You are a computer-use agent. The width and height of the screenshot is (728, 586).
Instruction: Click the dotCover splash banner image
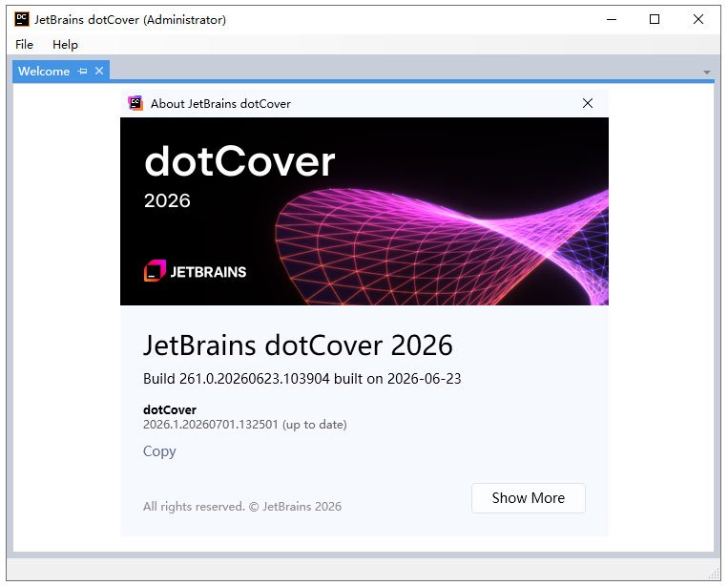[364, 211]
